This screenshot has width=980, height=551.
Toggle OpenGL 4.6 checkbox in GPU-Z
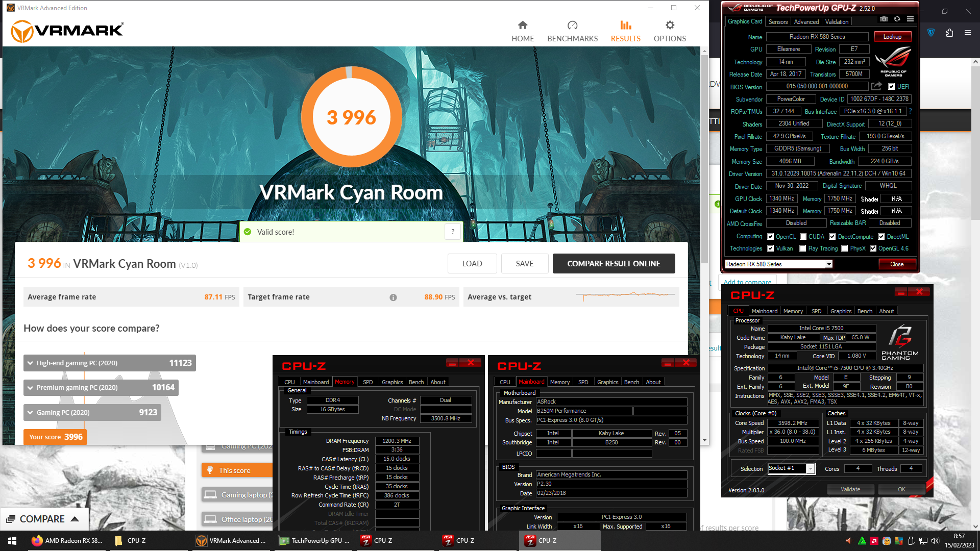873,248
